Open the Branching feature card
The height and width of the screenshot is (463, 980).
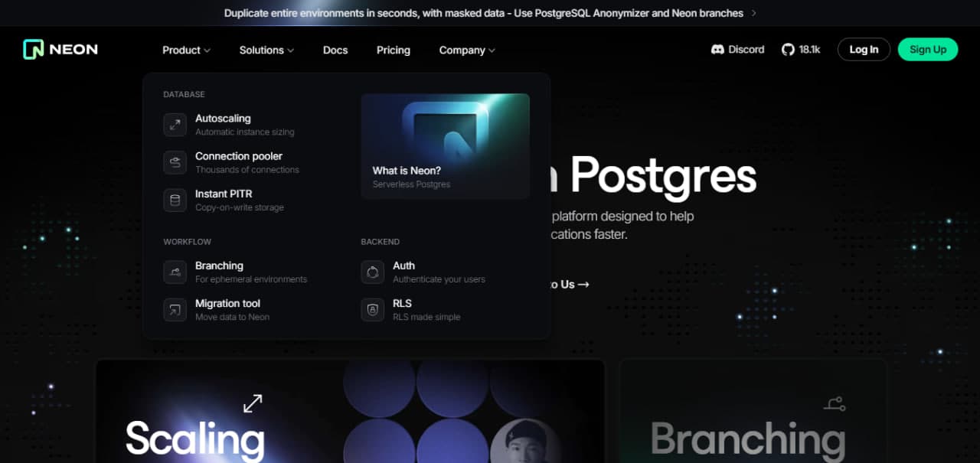[x=753, y=411]
